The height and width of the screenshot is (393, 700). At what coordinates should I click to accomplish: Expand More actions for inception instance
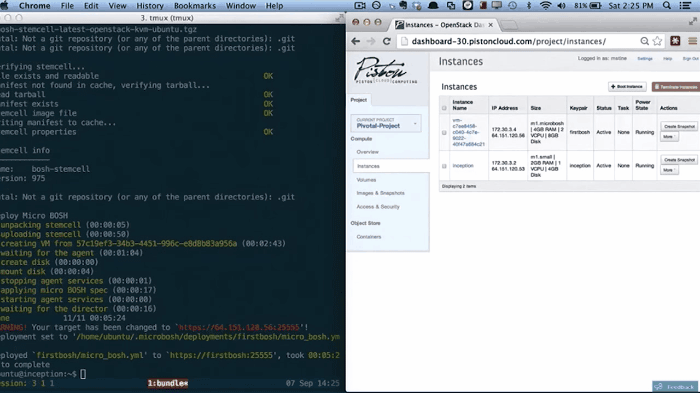point(669,170)
